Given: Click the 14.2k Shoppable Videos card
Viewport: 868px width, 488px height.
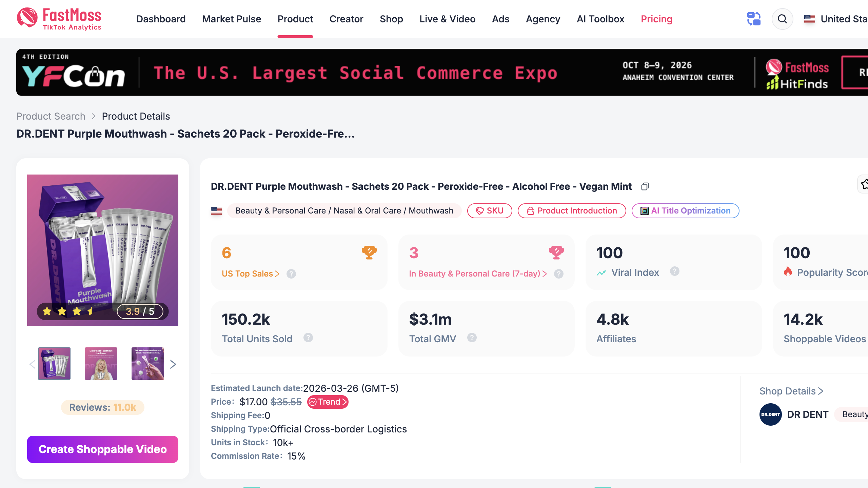Looking at the screenshot, I should pos(821,329).
